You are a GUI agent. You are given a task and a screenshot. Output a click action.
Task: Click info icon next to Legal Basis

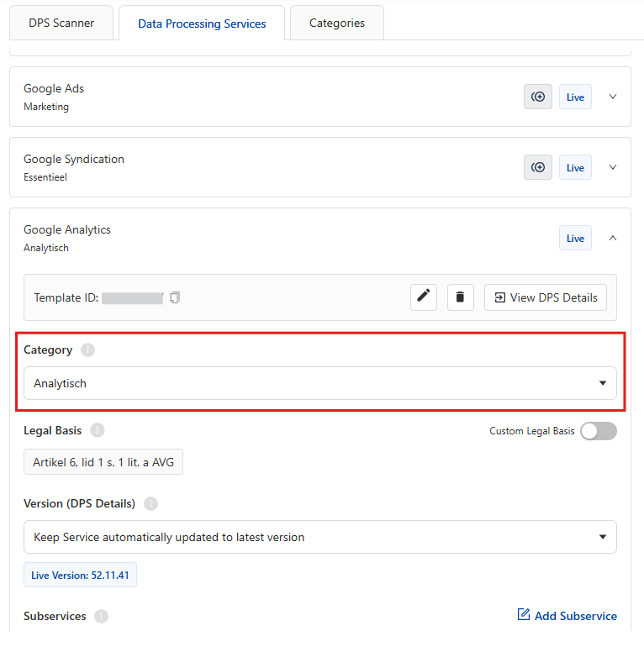click(98, 430)
